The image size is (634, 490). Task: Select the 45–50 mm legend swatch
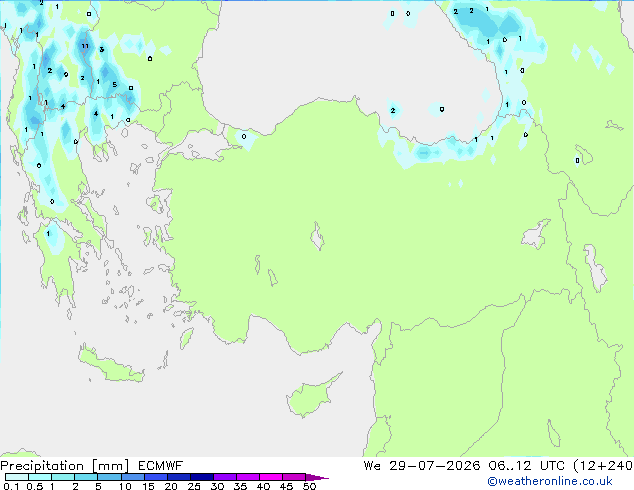click(x=294, y=477)
